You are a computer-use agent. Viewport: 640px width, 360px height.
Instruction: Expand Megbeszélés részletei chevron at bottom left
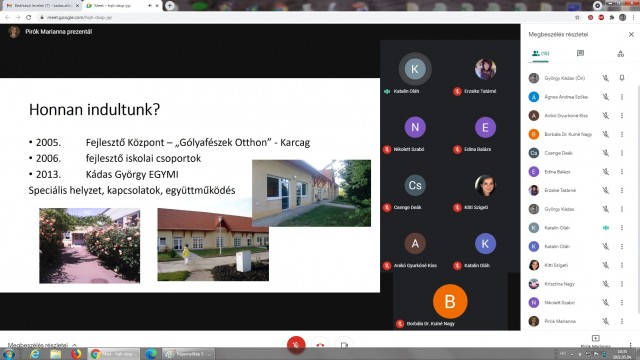click(74, 345)
